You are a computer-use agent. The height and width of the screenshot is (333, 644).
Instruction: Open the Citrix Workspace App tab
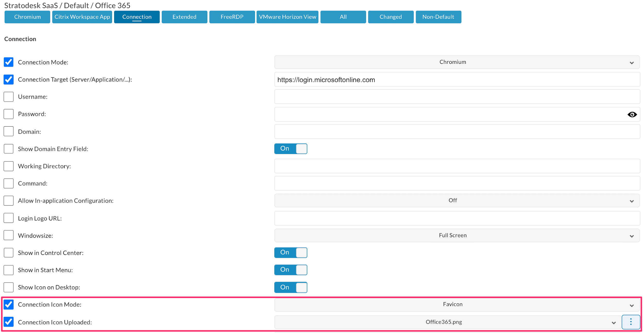pyautogui.click(x=82, y=17)
